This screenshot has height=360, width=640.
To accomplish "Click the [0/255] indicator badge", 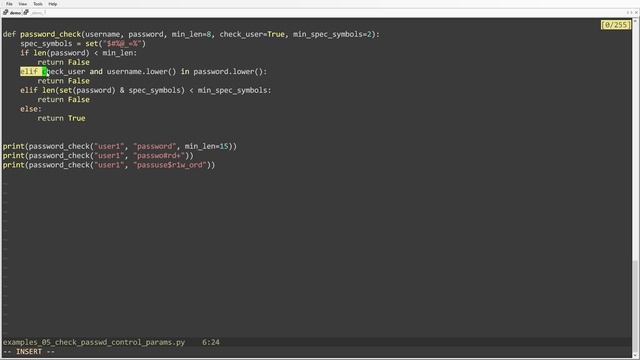I will point(616,25).
